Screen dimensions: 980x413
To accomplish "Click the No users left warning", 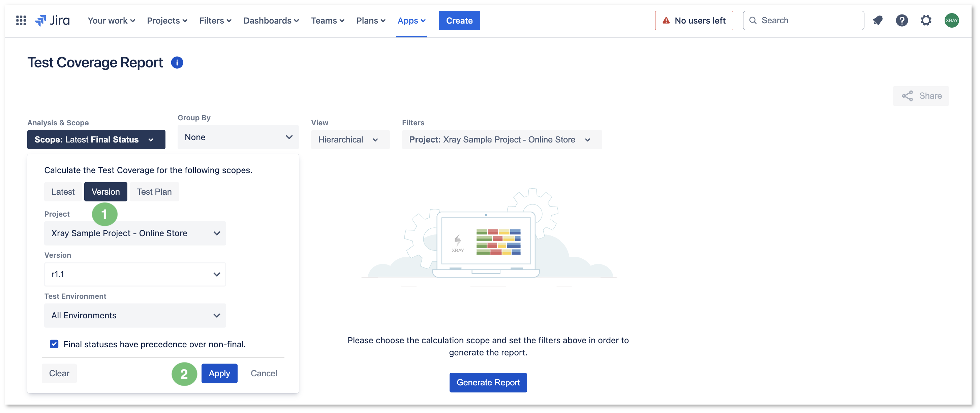I will 694,21.
